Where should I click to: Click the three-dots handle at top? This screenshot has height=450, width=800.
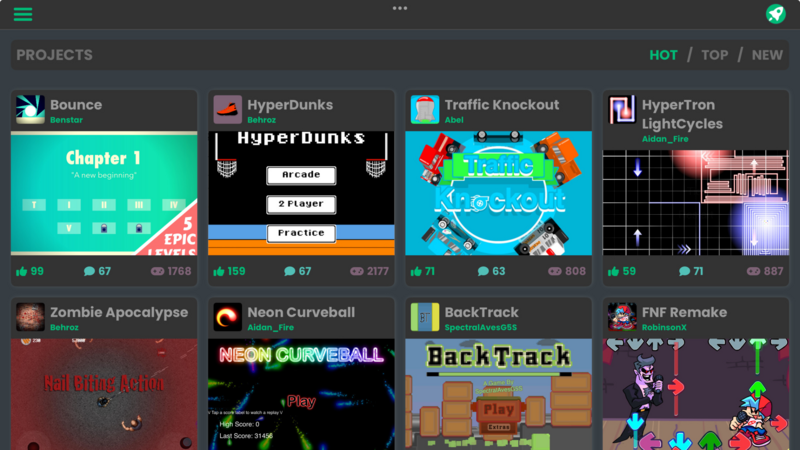point(400,8)
